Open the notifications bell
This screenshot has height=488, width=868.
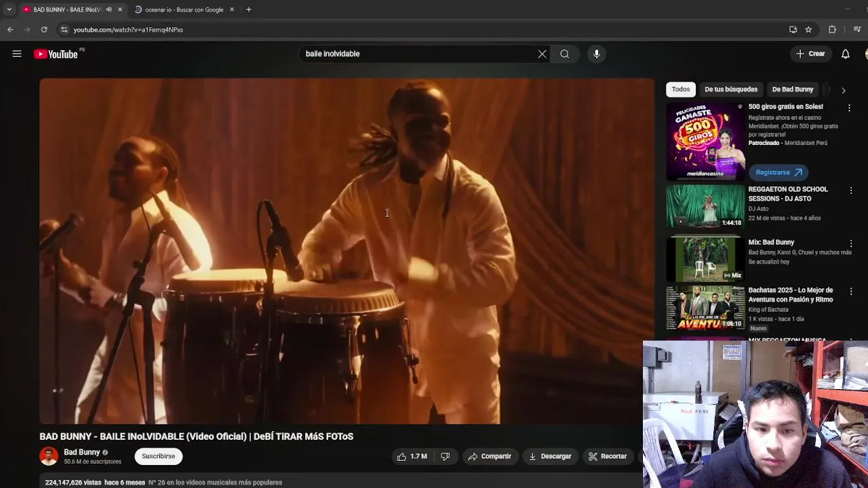point(846,54)
